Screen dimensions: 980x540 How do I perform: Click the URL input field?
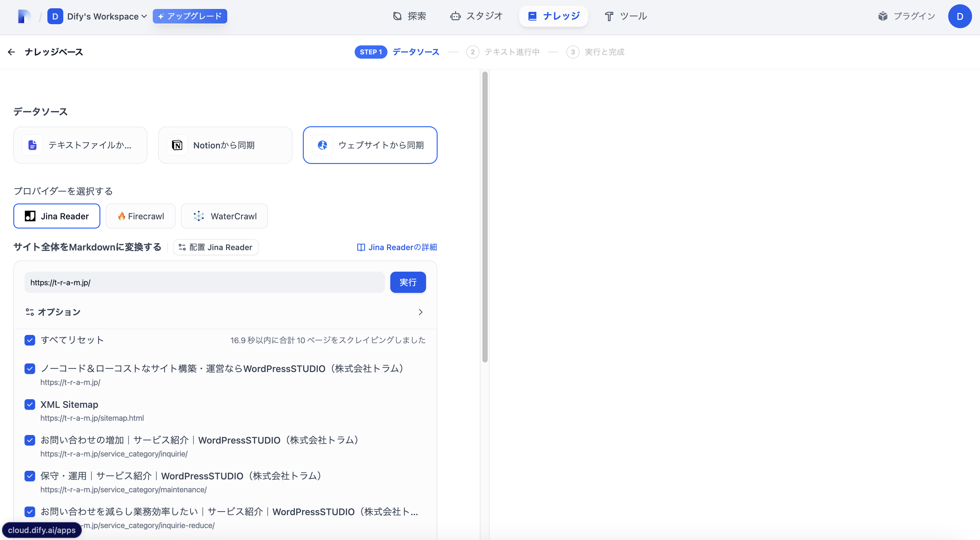click(x=205, y=282)
